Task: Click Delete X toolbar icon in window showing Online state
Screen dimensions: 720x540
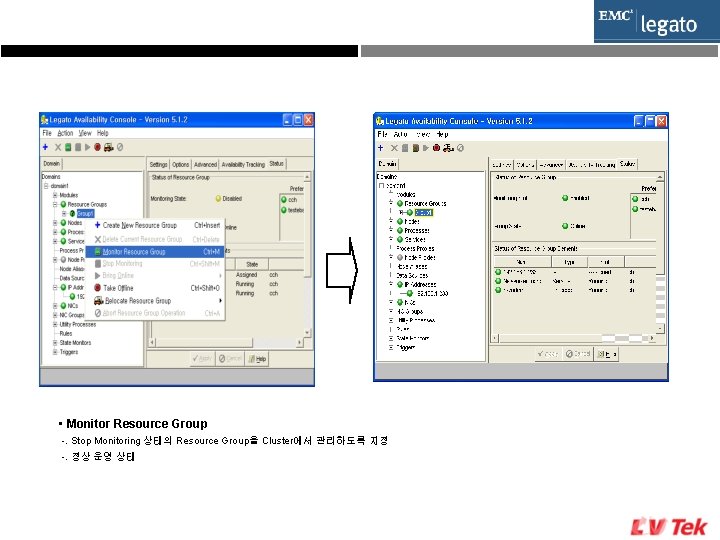Action: click(394, 148)
